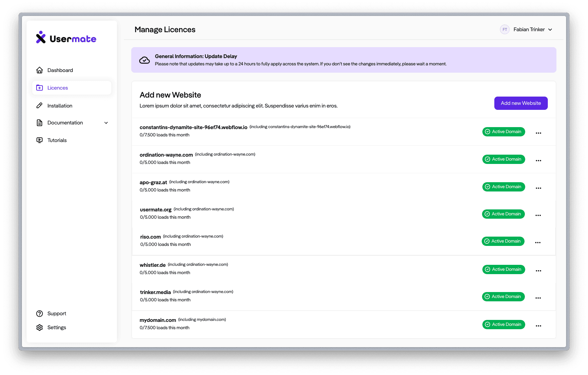Click Active Domain badge for trinker.media
Viewport: 588px width, 375px height.
click(x=503, y=297)
